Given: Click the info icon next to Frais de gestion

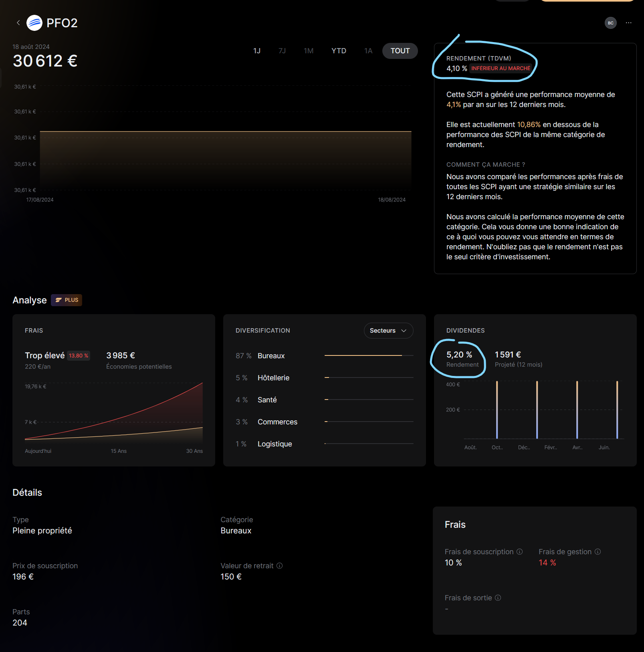Looking at the screenshot, I should [598, 551].
